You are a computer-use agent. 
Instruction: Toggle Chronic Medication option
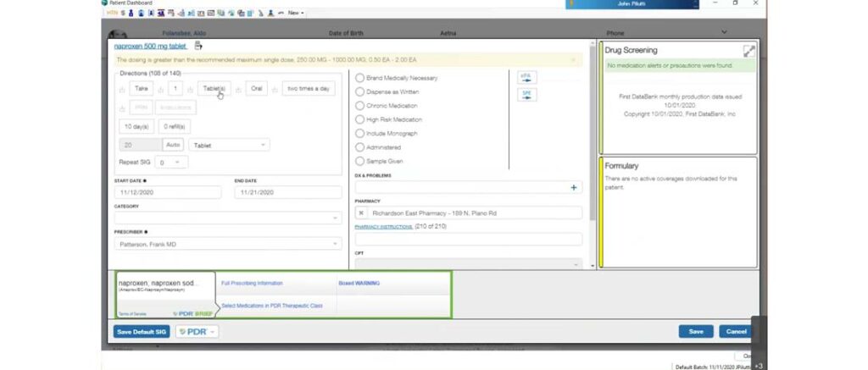pyautogui.click(x=359, y=106)
